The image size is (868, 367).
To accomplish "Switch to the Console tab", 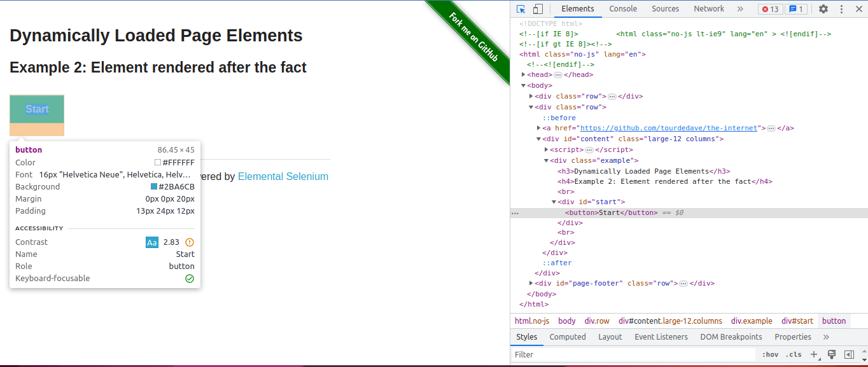I will pyautogui.click(x=623, y=9).
